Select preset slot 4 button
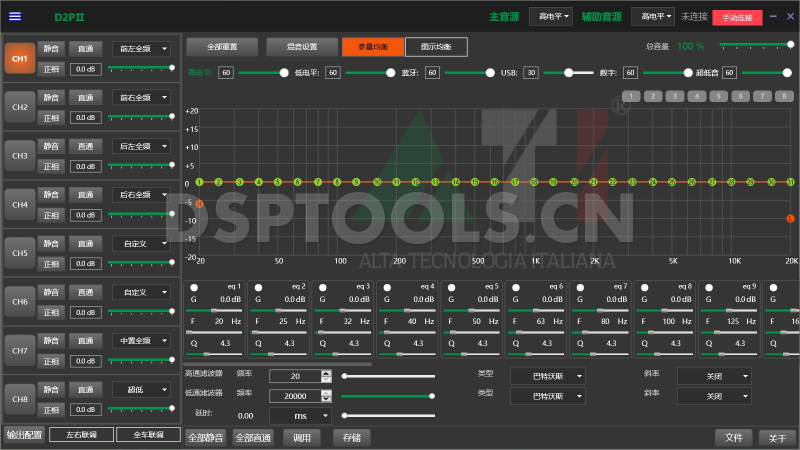Screen dimensions: 800x450 [697, 96]
